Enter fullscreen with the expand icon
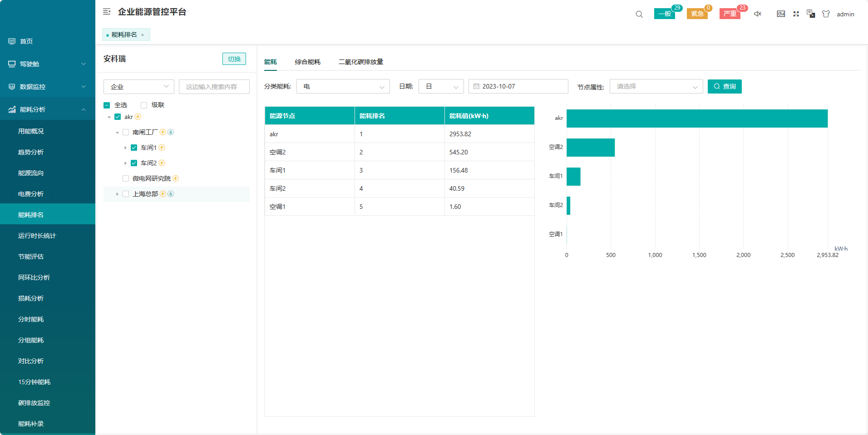Viewport: 868px width, 435px height. 796,14
